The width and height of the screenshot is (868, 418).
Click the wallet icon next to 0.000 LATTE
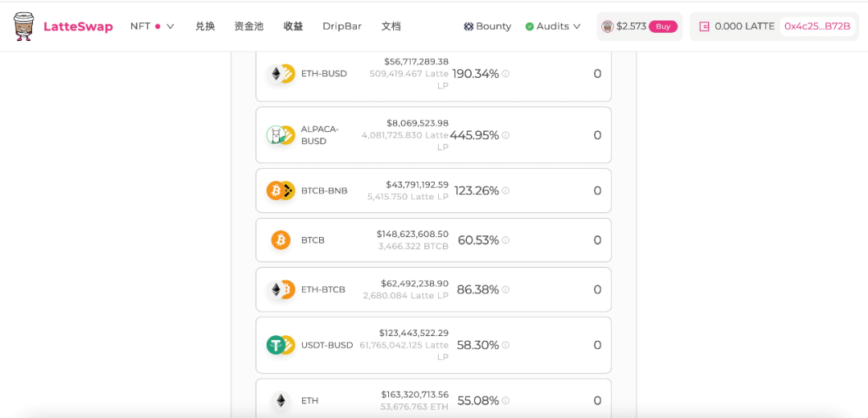(704, 27)
